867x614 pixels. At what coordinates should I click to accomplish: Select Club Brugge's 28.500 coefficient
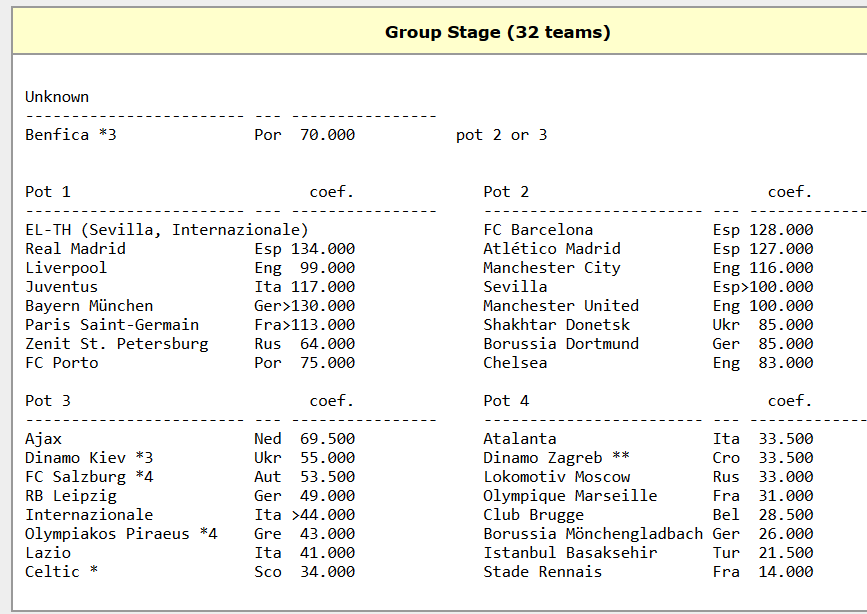[786, 514]
